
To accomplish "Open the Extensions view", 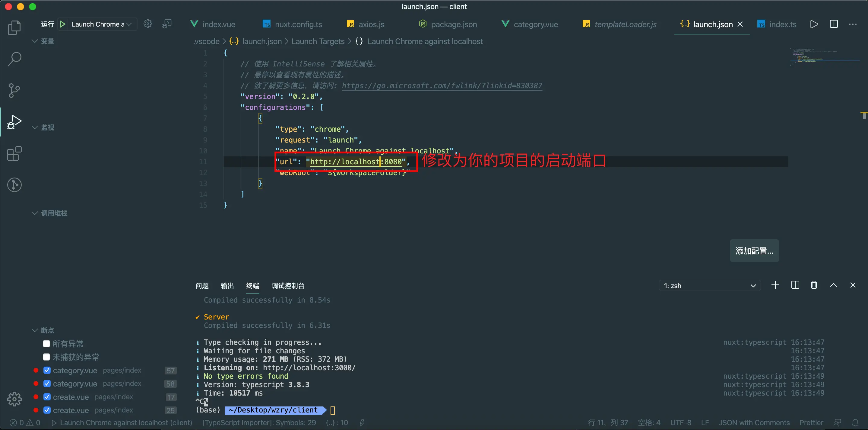I will [14, 154].
